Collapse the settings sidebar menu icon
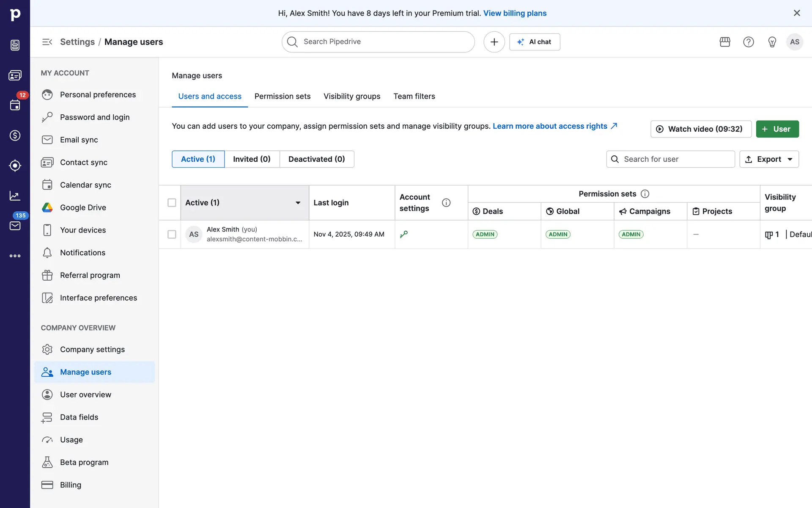 tap(47, 42)
